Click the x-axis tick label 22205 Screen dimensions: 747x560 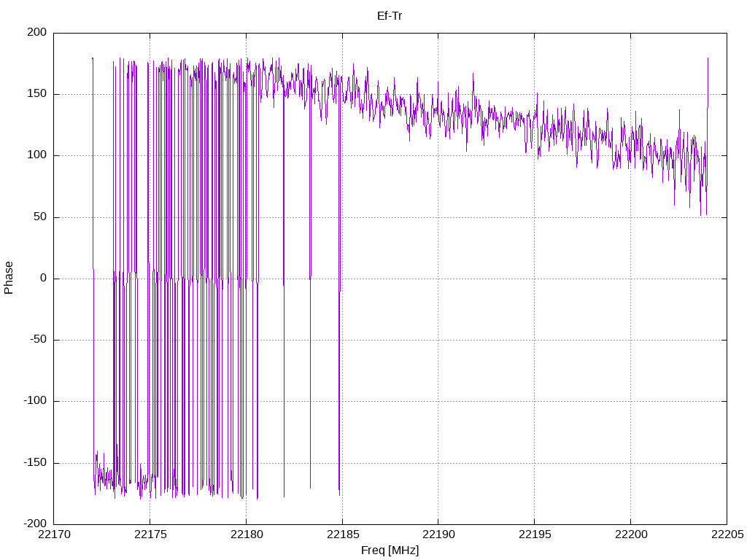coord(727,534)
